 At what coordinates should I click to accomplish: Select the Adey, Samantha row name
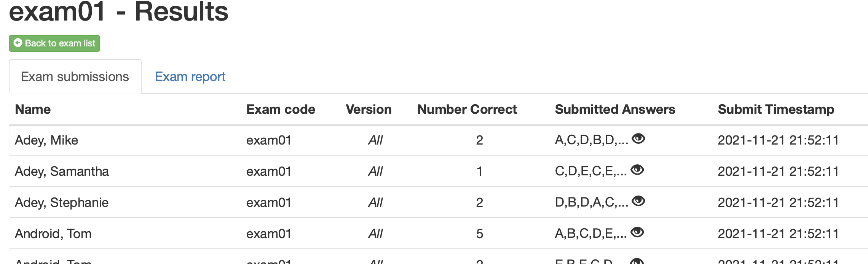pyautogui.click(x=62, y=172)
